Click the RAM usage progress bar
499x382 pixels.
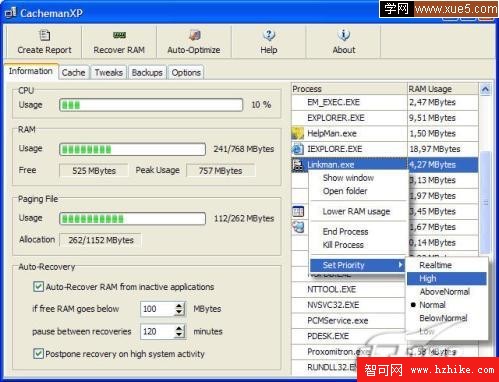click(132, 149)
